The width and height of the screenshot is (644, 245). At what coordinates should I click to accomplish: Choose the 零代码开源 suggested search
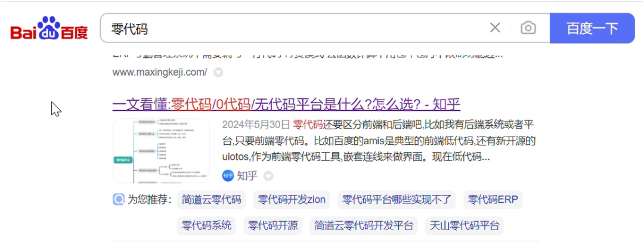pyautogui.click(x=273, y=226)
